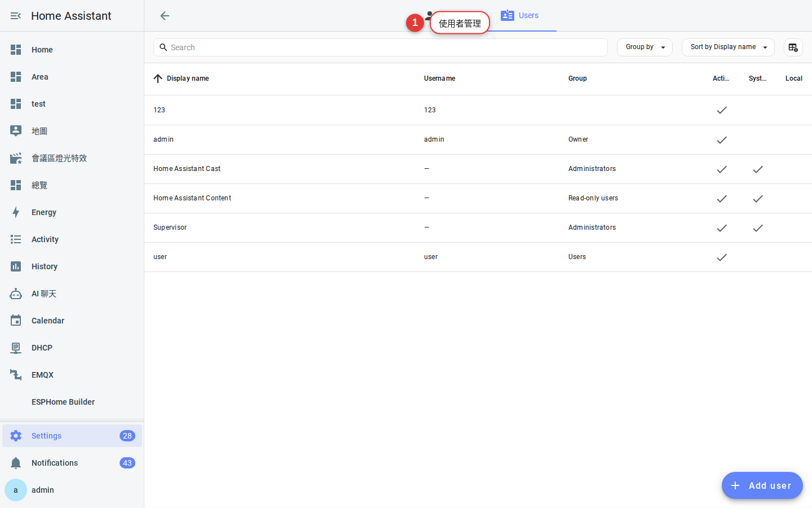
Task: Open the AI 聊天 panel
Action: coord(72,294)
